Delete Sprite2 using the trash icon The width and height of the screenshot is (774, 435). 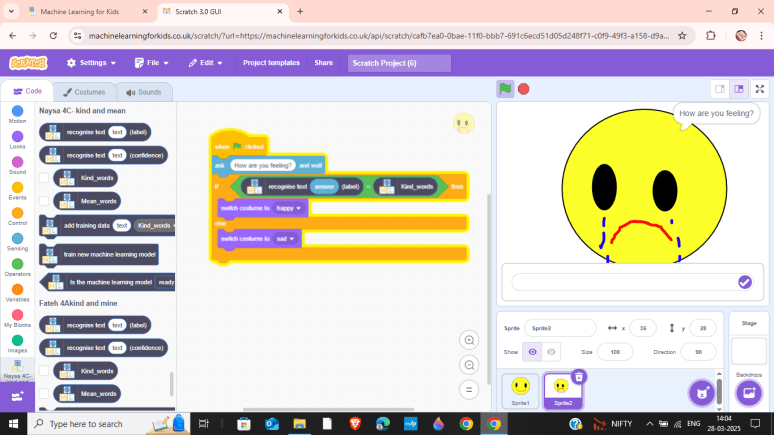click(579, 377)
